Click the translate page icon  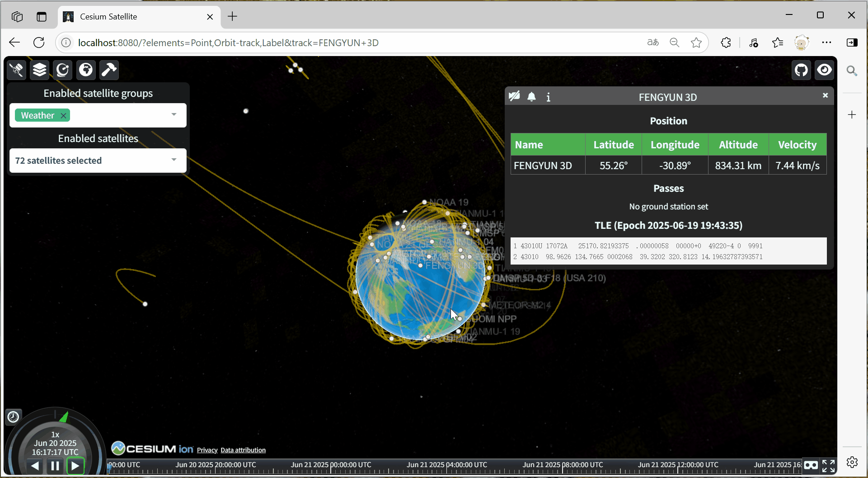(653, 43)
